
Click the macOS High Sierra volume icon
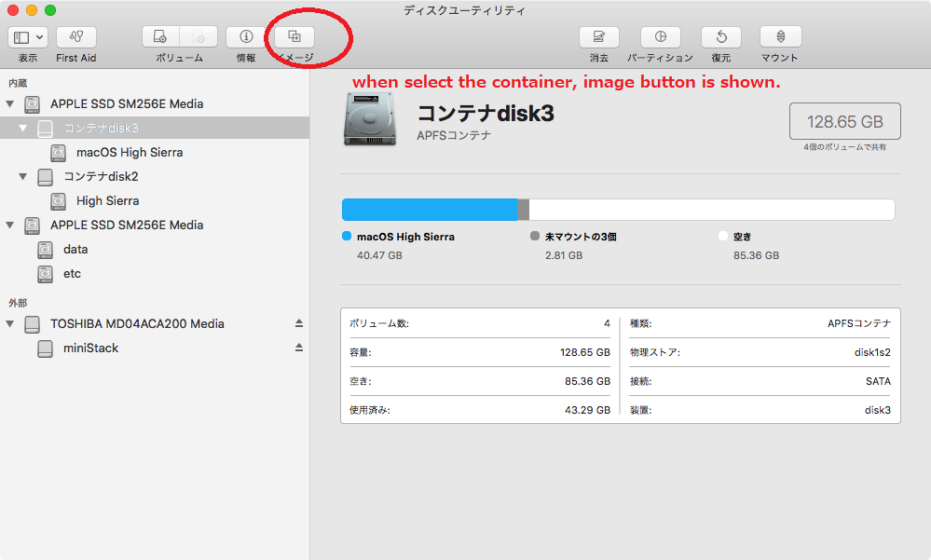[58, 153]
